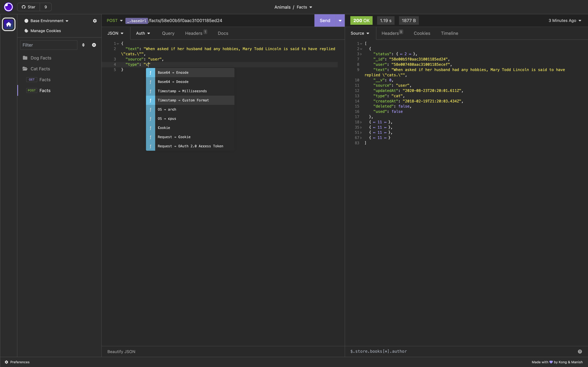
Task: Click the Manage Cookies cookie icon
Action: (26, 31)
